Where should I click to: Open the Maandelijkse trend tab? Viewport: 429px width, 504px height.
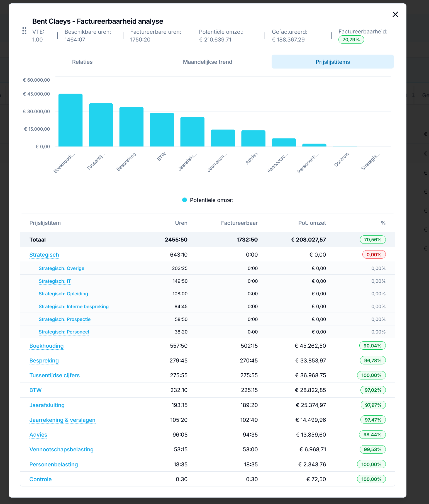click(x=208, y=62)
